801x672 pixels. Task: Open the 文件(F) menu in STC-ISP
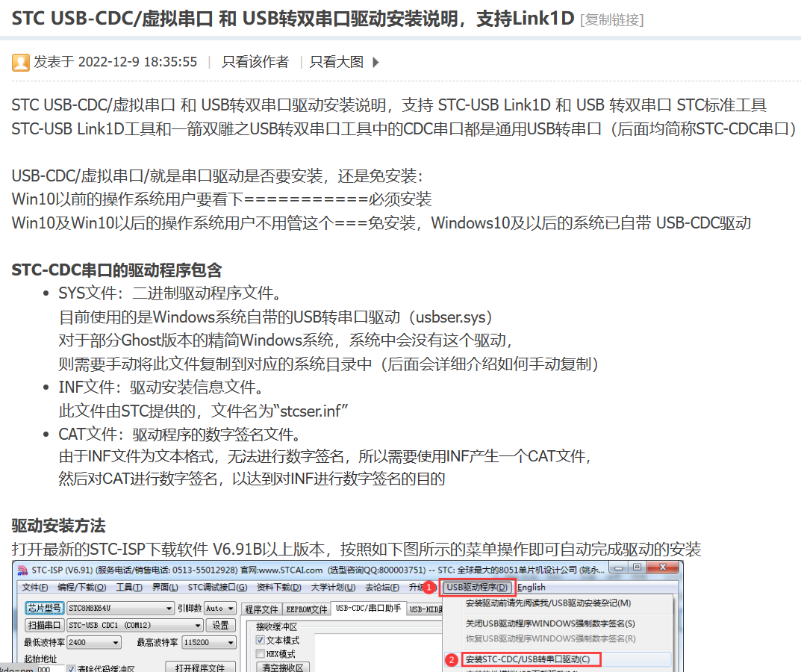click(35, 587)
